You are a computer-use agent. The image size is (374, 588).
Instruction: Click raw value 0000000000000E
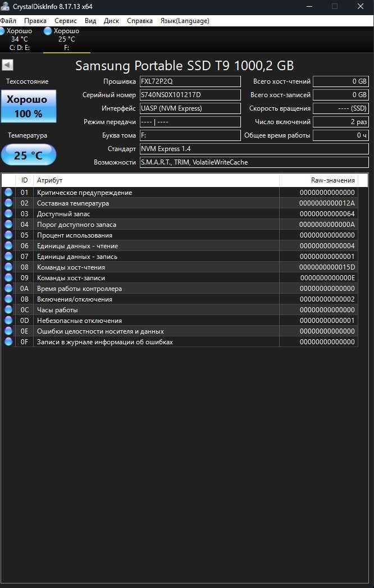[327, 278]
